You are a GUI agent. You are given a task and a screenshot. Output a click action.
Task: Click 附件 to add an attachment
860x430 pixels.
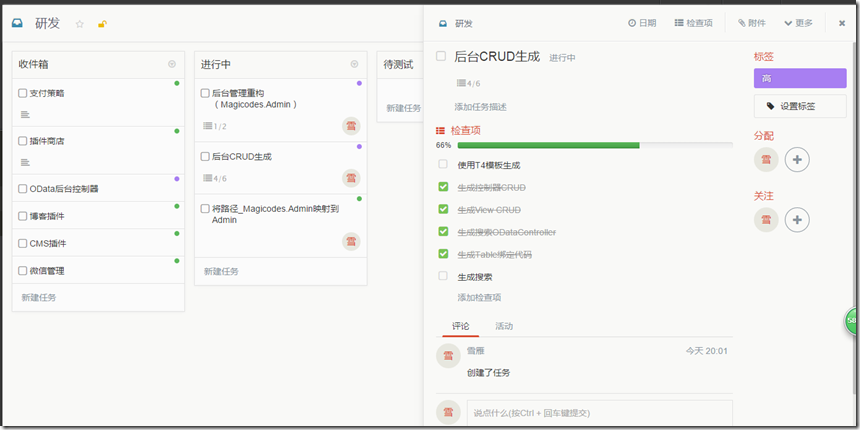751,23
